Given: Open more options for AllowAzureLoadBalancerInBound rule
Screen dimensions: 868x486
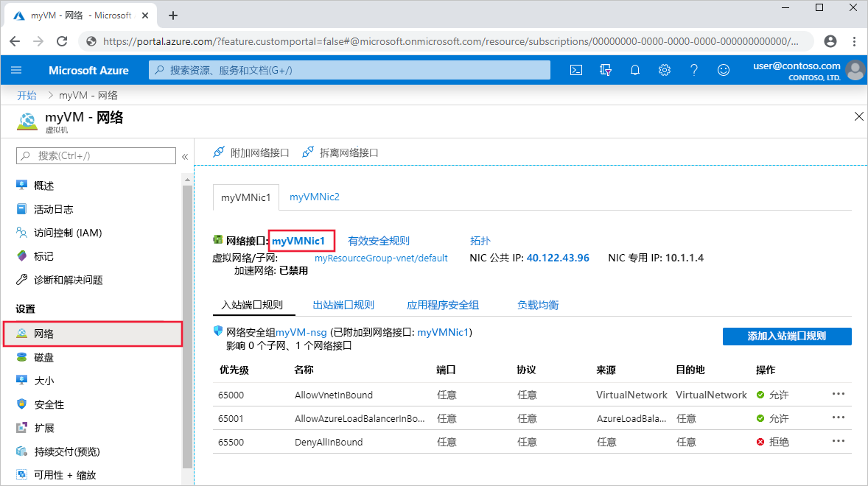Looking at the screenshot, I should pos(838,418).
